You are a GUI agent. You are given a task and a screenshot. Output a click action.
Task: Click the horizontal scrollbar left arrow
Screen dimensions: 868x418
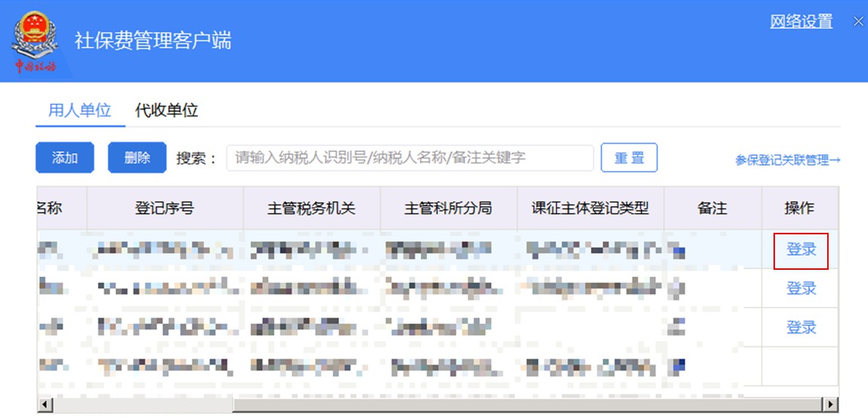(x=45, y=404)
